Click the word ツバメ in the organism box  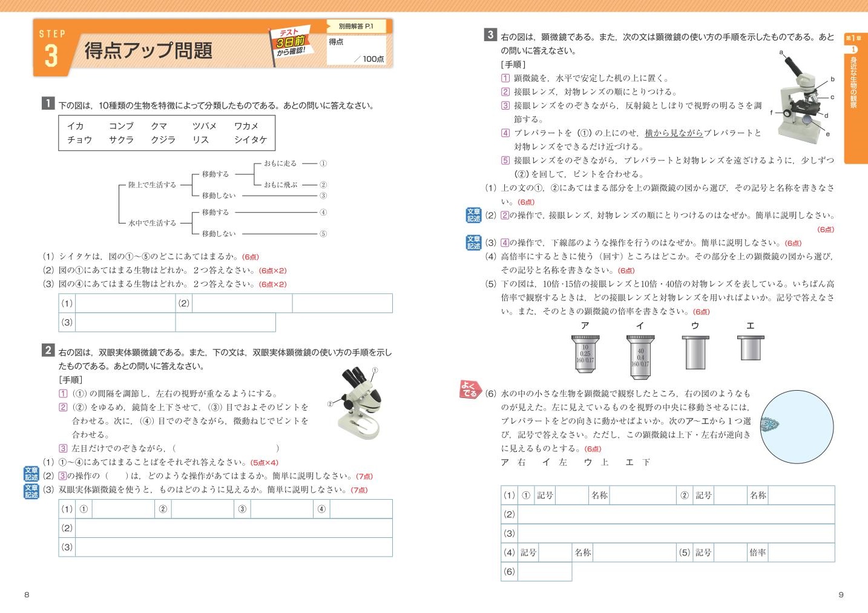tap(204, 126)
